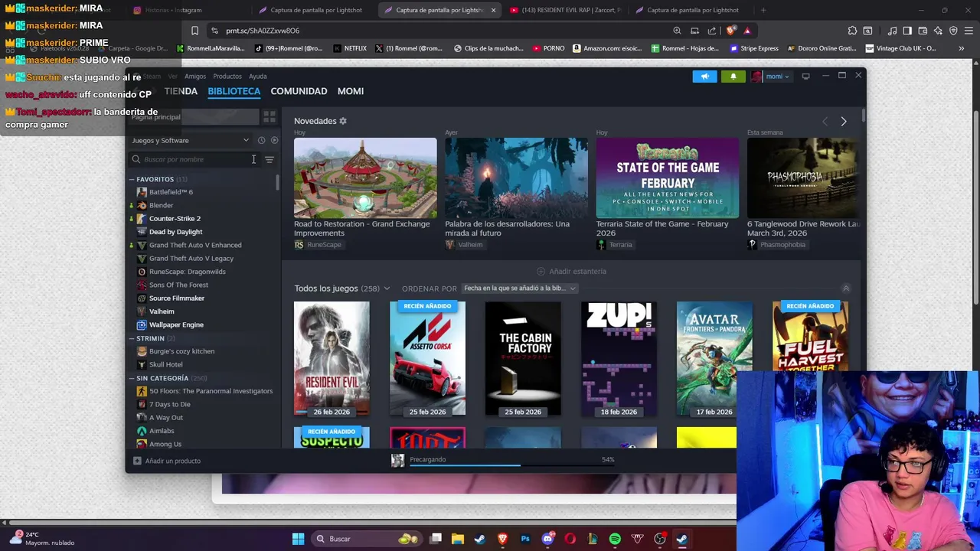Open the TIENDA tab
Viewport: 980px width, 551px height.
point(181,91)
